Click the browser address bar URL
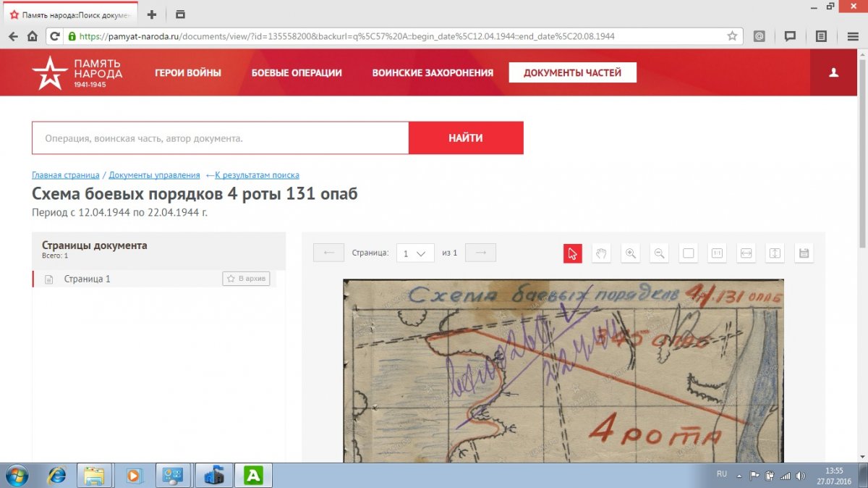Viewport: 868px width, 488px height. click(347, 36)
